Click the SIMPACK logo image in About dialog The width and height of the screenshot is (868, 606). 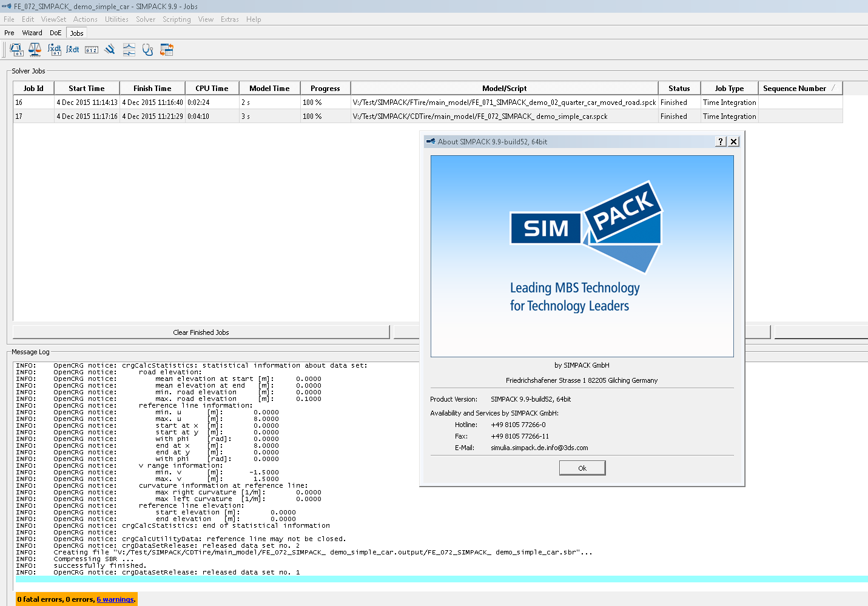click(x=582, y=256)
